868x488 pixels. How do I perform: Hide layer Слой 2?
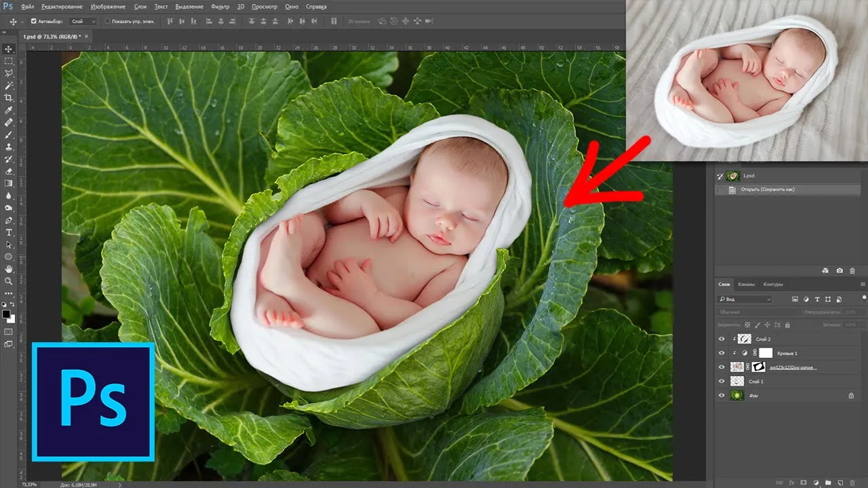click(x=722, y=338)
